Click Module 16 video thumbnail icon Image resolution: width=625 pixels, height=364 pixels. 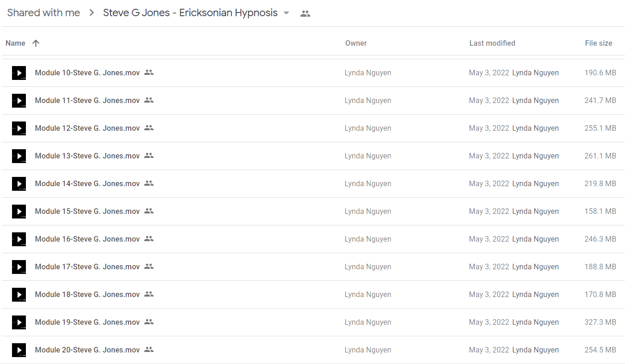click(19, 239)
